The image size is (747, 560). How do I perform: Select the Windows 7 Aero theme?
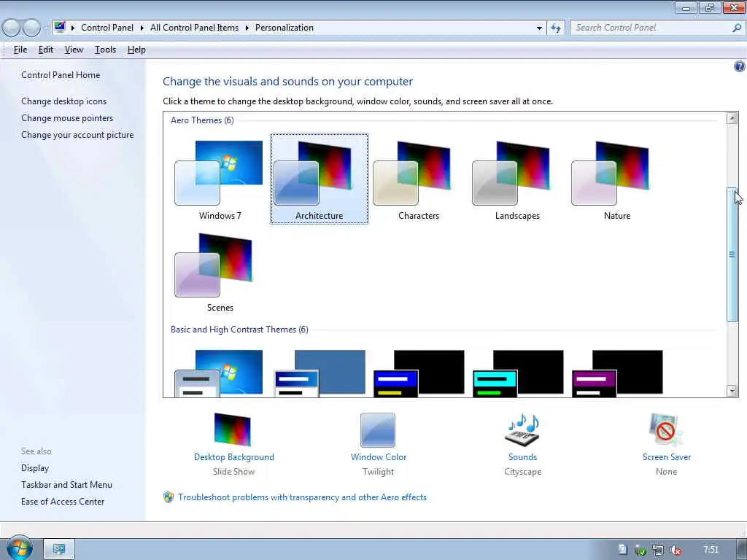pyautogui.click(x=219, y=179)
